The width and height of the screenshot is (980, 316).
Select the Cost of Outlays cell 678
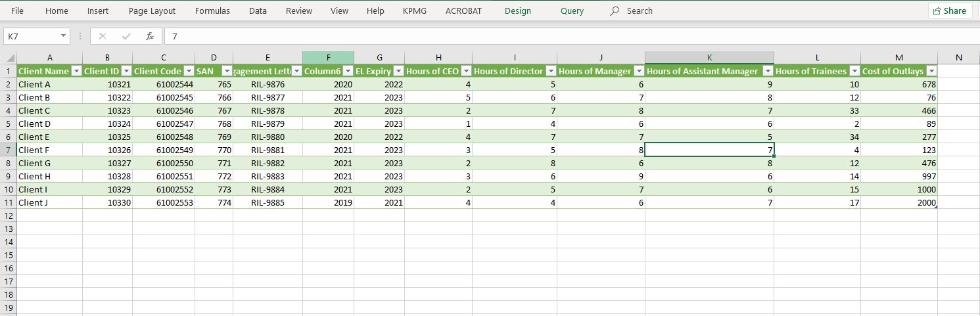[899, 84]
